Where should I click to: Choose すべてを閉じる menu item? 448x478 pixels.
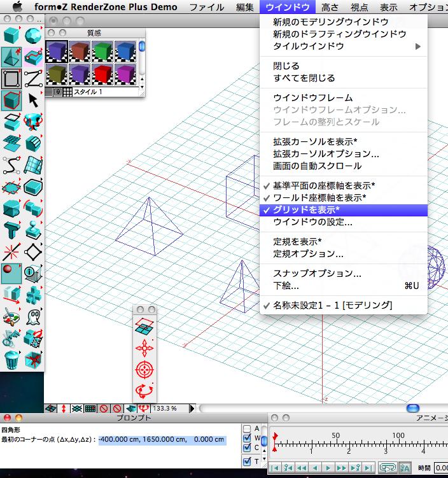tap(344, 78)
